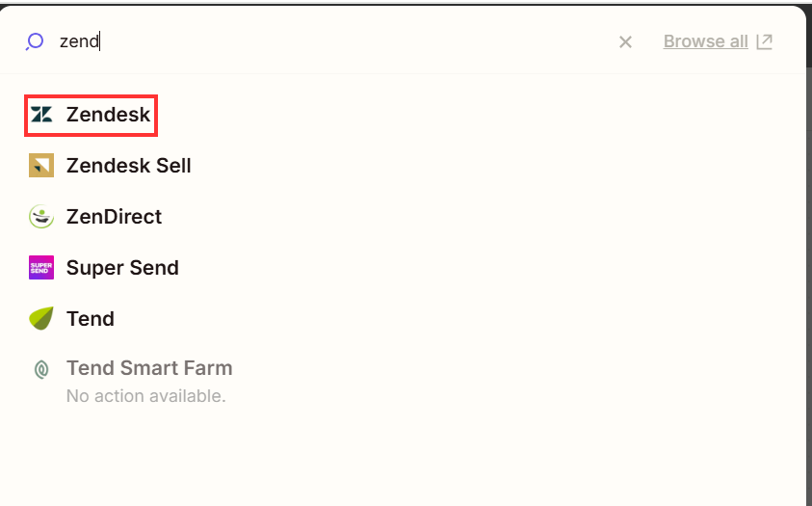Open the Browse all link
This screenshot has height=506, width=812.
point(705,41)
